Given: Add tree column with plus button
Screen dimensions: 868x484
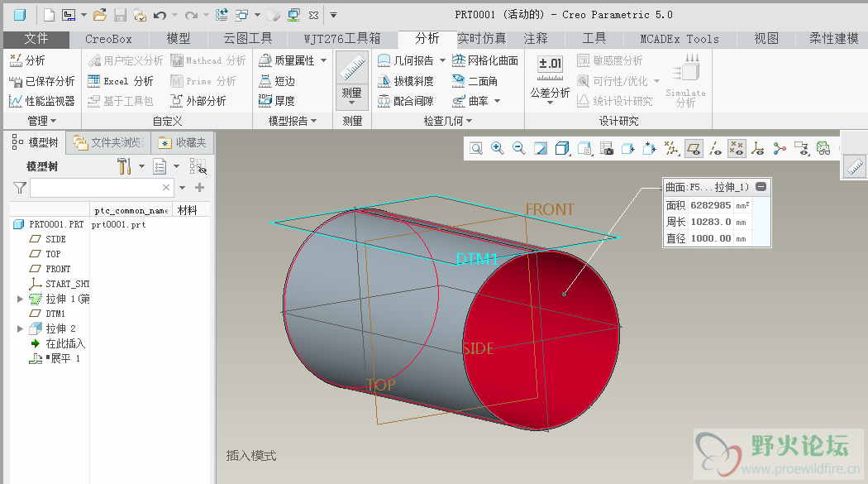Looking at the screenshot, I should [200, 188].
